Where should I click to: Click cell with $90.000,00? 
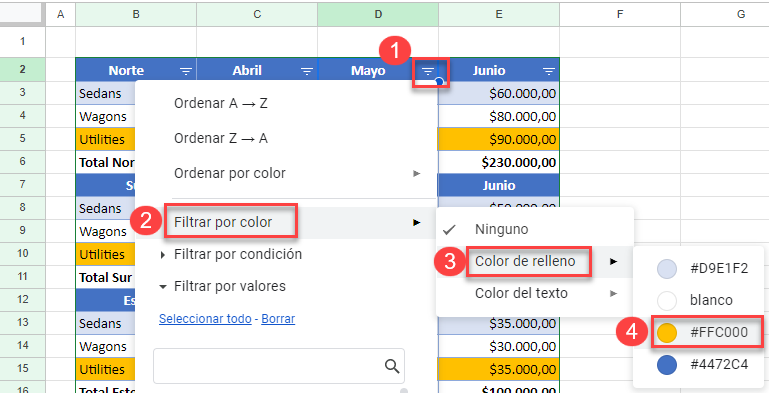coord(499,139)
